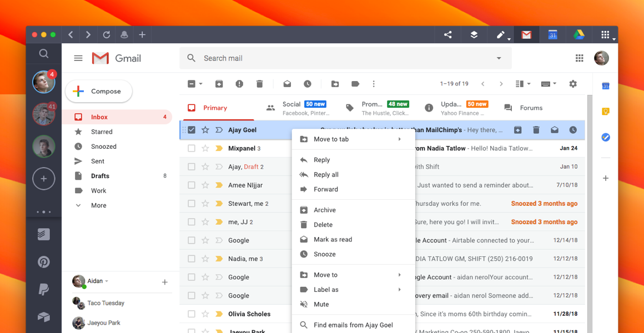Select the checkbox for the Google email row
644x333 pixels.
coord(192,240)
